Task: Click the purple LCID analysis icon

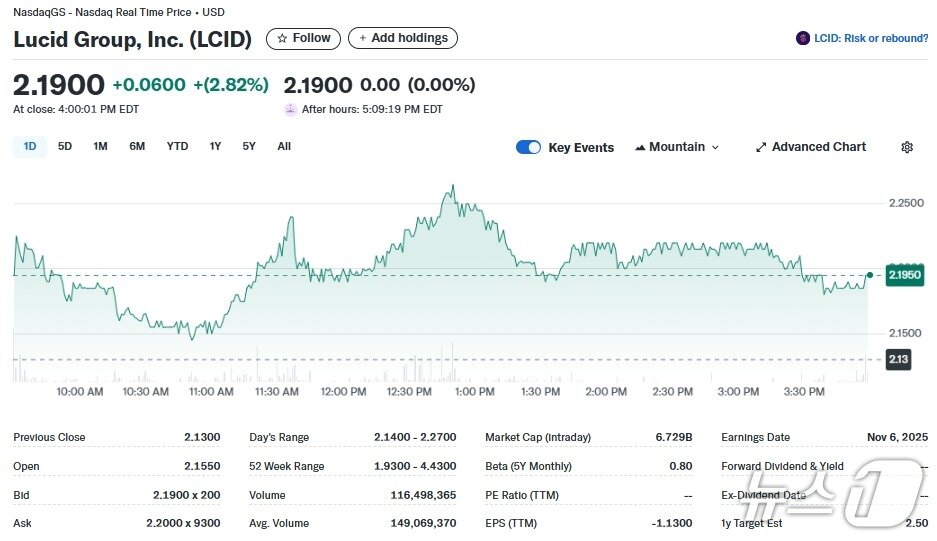Action: tap(802, 38)
